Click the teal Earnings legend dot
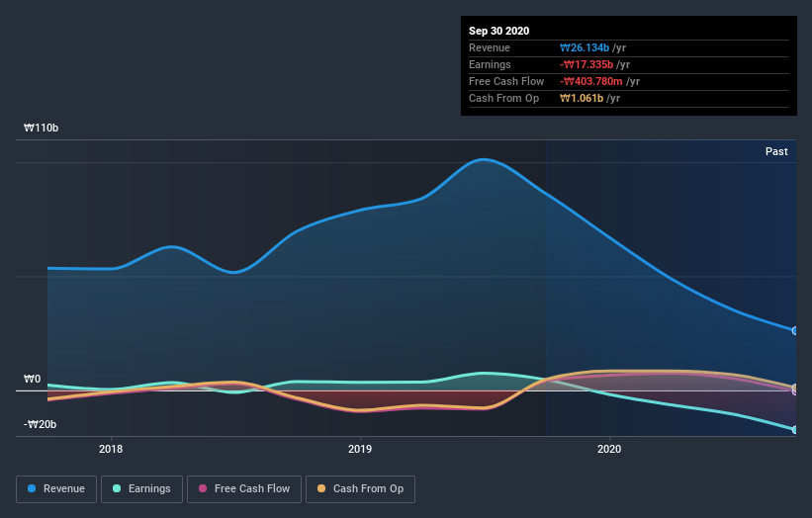Screen dimensions: 812x518 click(x=117, y=488)
